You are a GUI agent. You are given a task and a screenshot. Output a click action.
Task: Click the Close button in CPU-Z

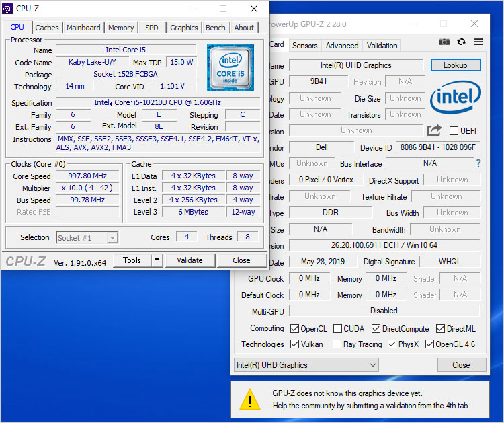[x=241, y=260]
